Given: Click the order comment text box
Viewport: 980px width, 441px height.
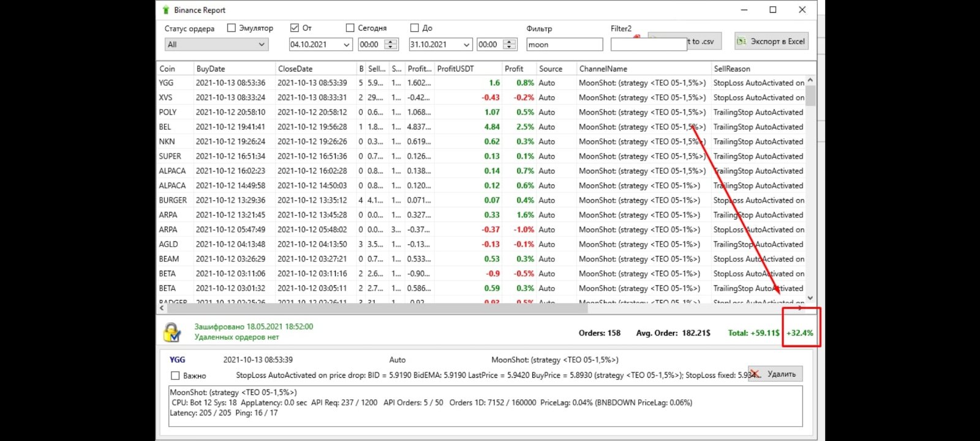Looking at the screenshot, I should [486, 406].
